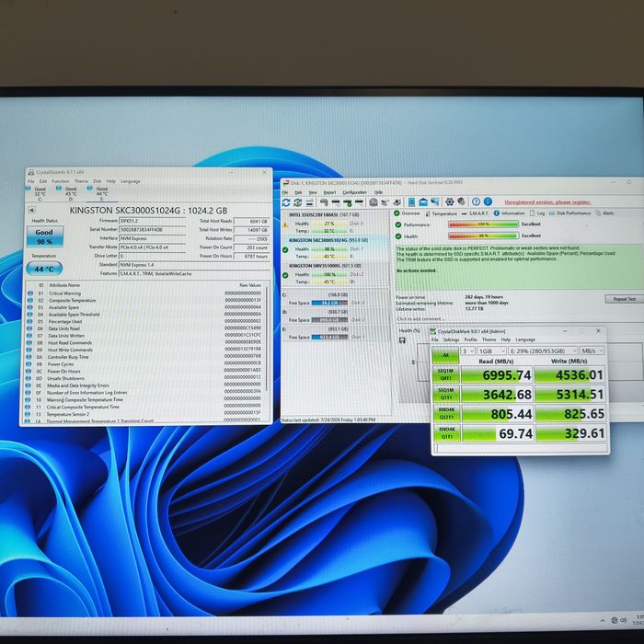Click the taskbar clock and date
This screenshot has width=644, height=644.
[x=640, y=620]
